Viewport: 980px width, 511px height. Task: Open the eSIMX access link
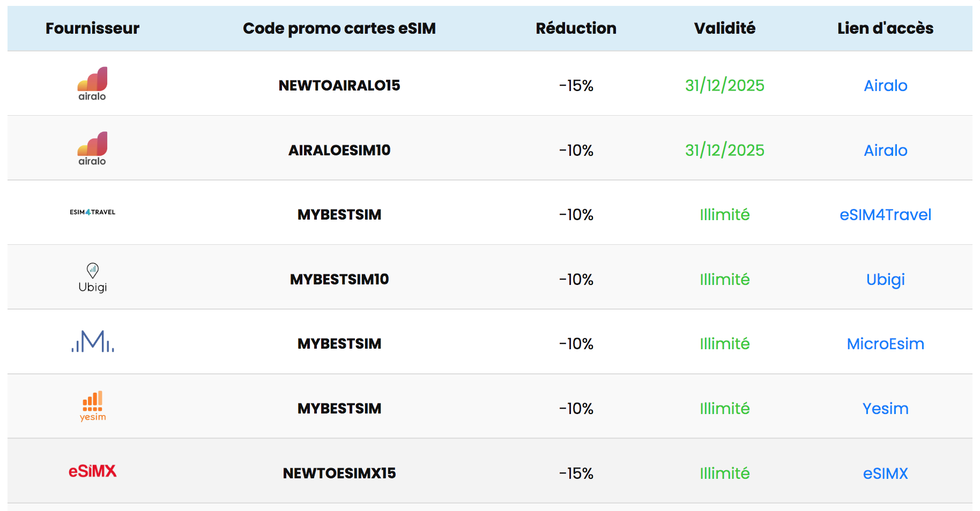885,474
